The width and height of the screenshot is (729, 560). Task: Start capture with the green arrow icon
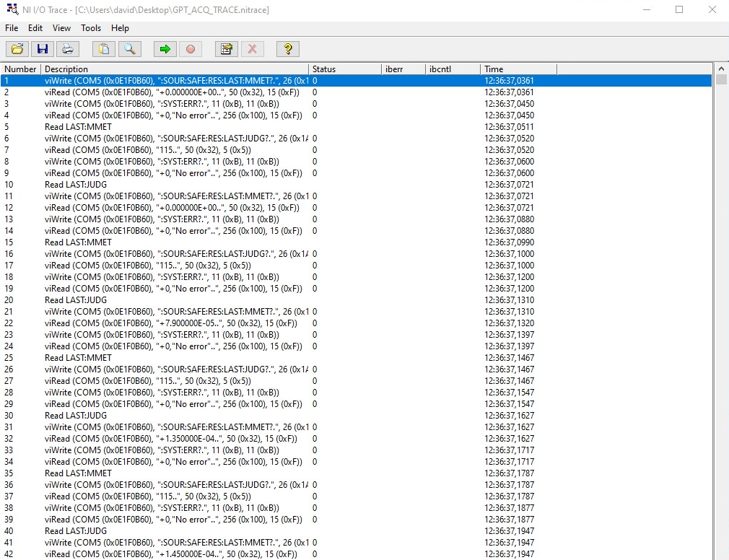165,49
